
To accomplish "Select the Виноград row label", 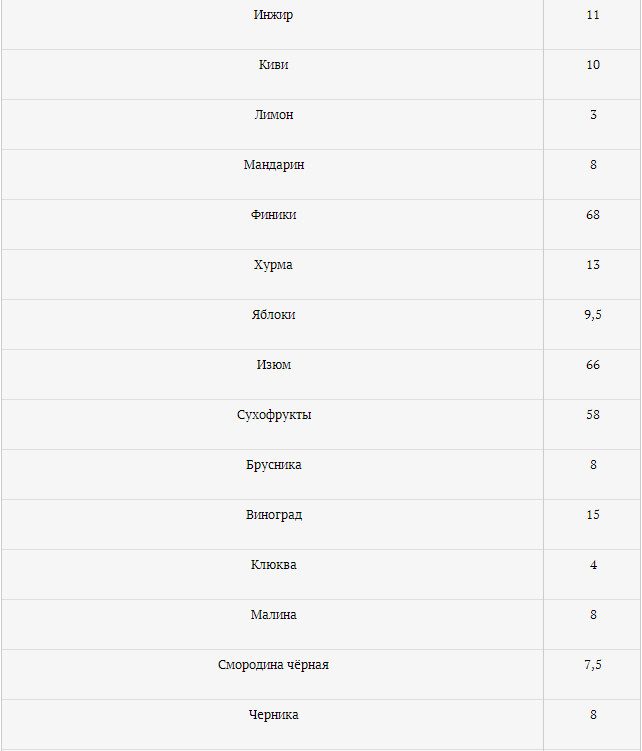I will (x=273, y=515).
